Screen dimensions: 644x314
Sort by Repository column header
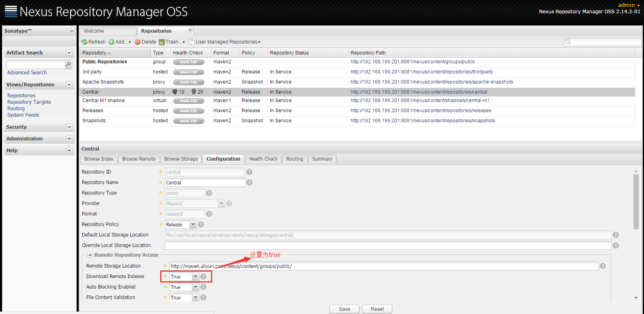pos(115,53)
